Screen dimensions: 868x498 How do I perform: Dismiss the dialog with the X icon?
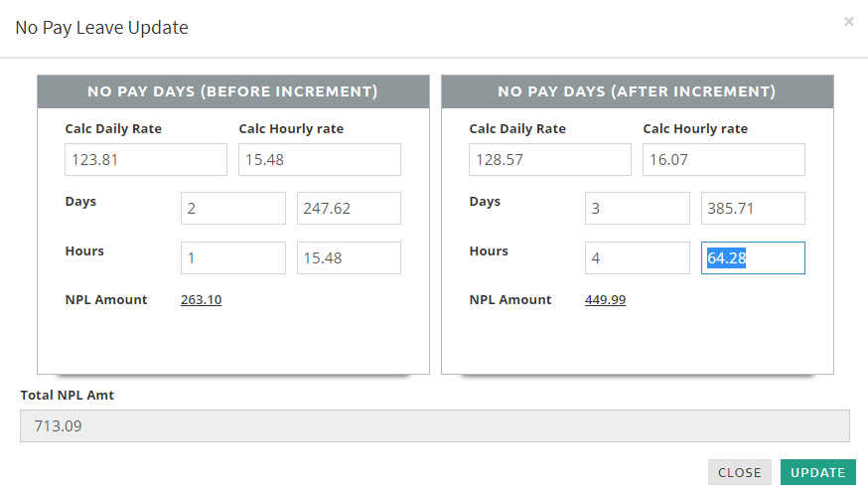pos(848,21)
